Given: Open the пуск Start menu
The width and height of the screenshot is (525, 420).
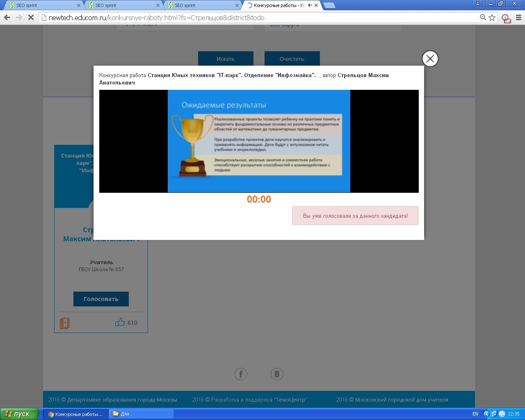Looking at the screenshot, I should (19, 414).
